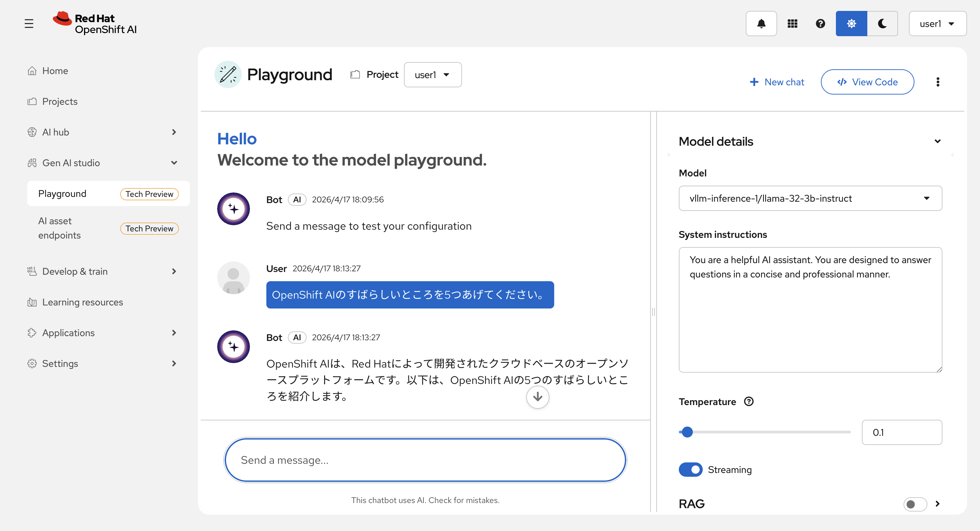Disable the Streaming switch
This screenshot has width=980, height=531.
[x=690, y=470]
